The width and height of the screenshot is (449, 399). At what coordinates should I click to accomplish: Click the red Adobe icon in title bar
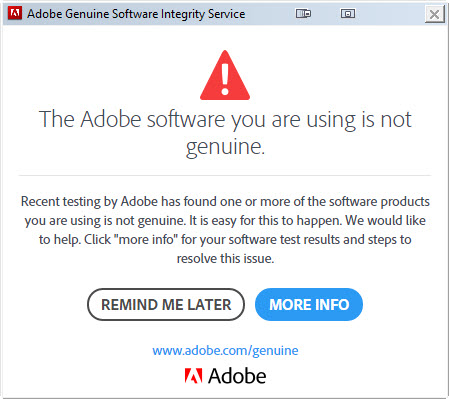(15, 13)
